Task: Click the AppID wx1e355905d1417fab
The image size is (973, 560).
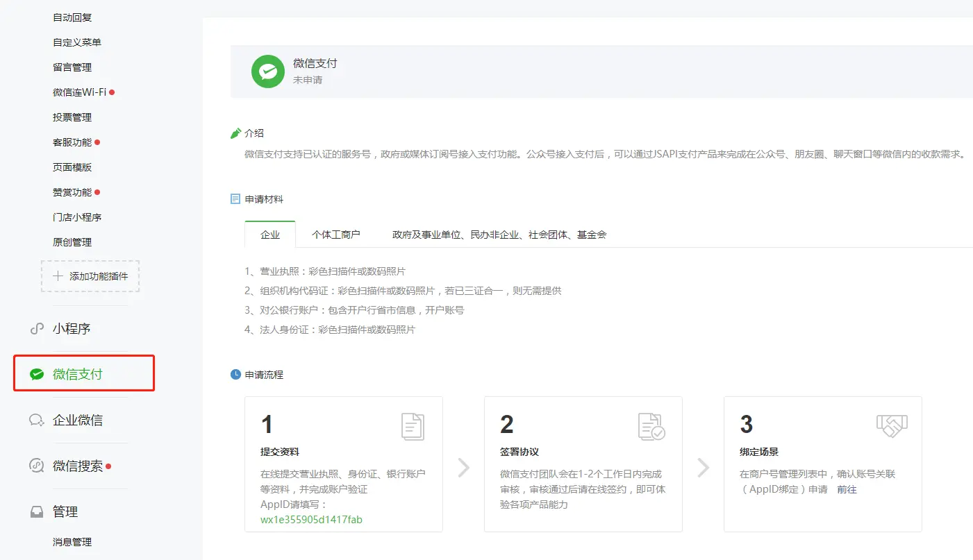Action: 311,519
